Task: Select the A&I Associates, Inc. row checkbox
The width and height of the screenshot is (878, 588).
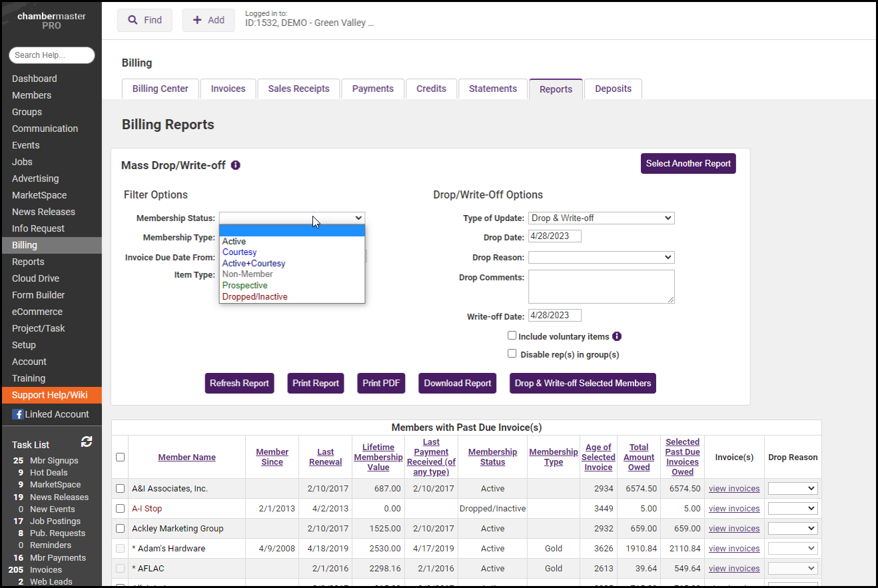Action: click(x=120, y=489)
